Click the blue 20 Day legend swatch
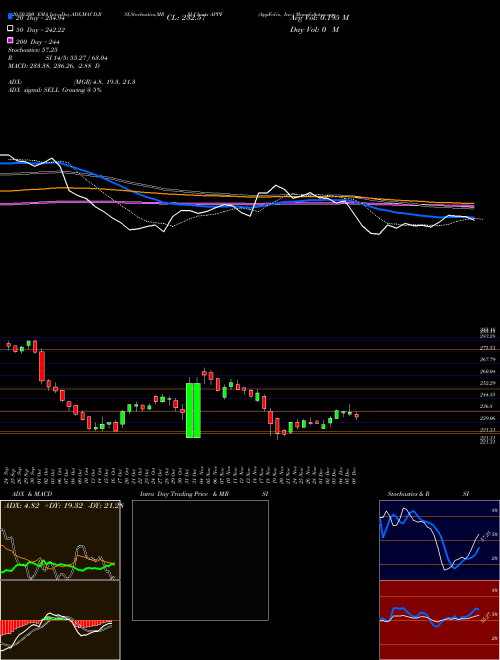 click(x=10, y=16)
